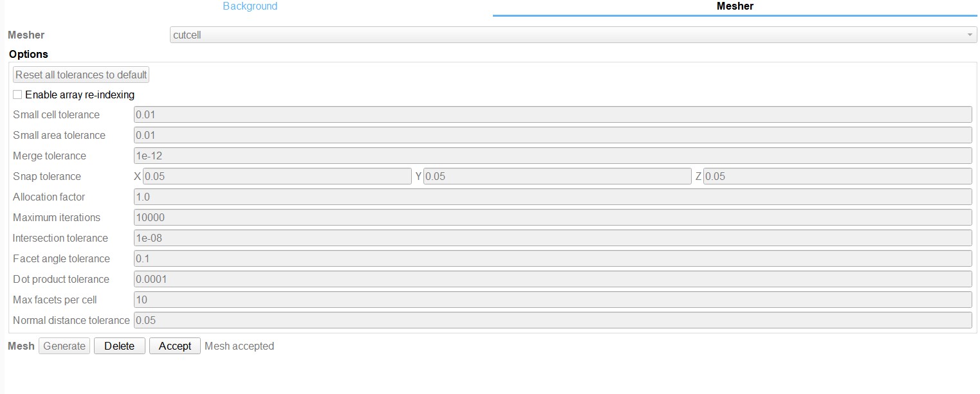980x394 pixels.
Task: Focus the Intersection tolerance input
Action: (552, 238)
